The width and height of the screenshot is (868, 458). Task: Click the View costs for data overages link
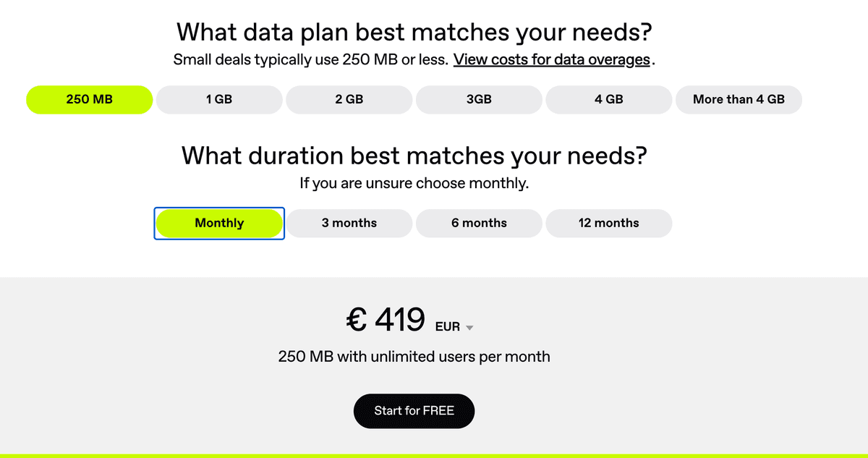pos(550,59)
